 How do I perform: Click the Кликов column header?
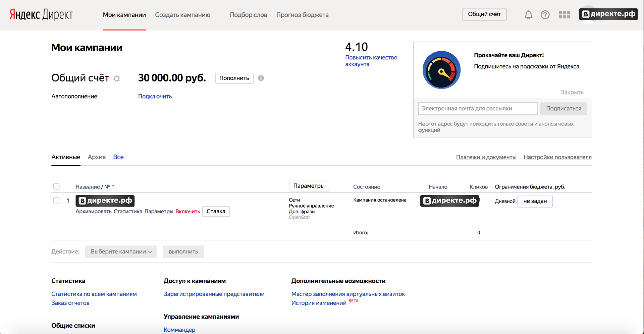coord(478,187)
